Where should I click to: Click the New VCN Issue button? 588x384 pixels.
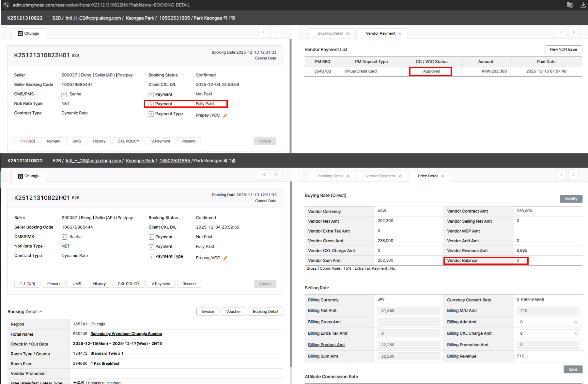point(563,49)
